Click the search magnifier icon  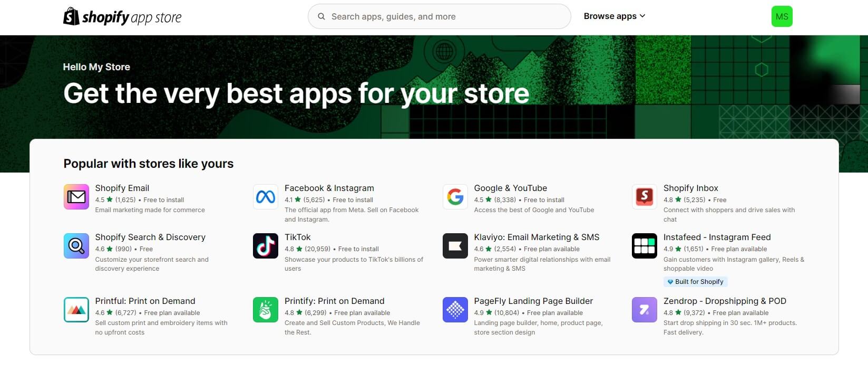(x=321, y=16)
